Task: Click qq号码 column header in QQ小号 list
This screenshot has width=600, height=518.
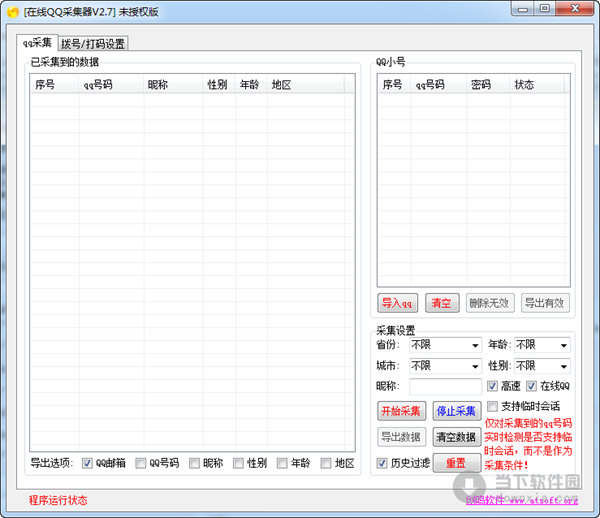Action: [439, 85]
